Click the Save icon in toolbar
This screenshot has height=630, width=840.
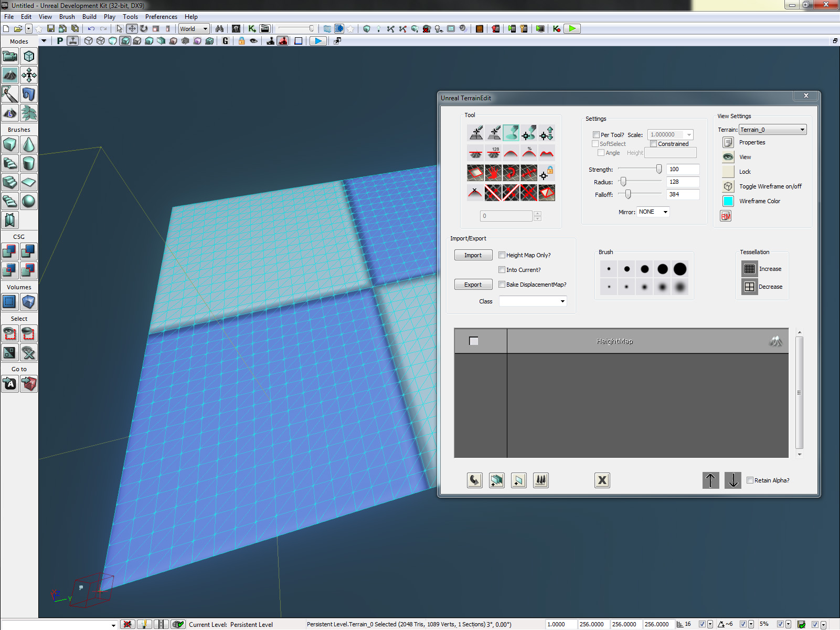pyautogui.click(x=51, y=29)
